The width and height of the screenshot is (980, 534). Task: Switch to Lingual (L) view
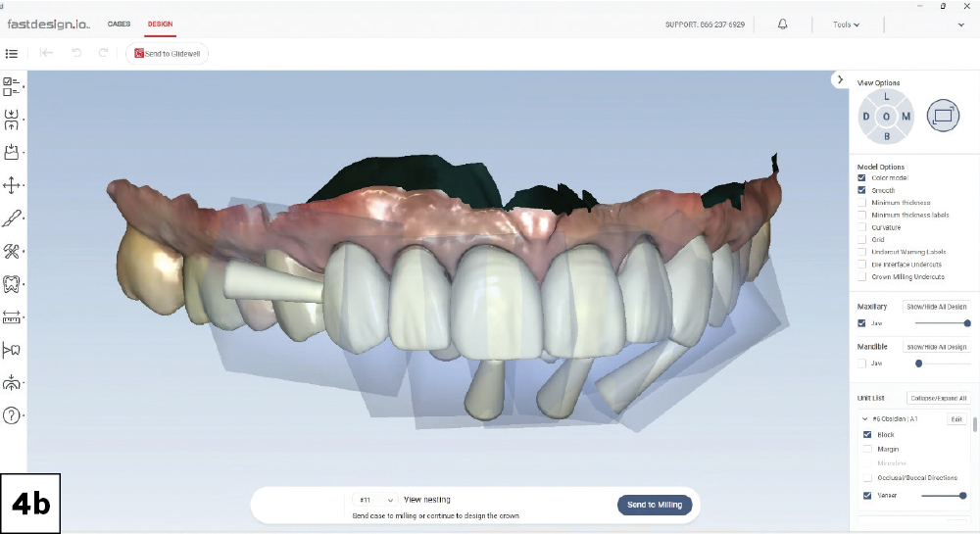point(886,97)
